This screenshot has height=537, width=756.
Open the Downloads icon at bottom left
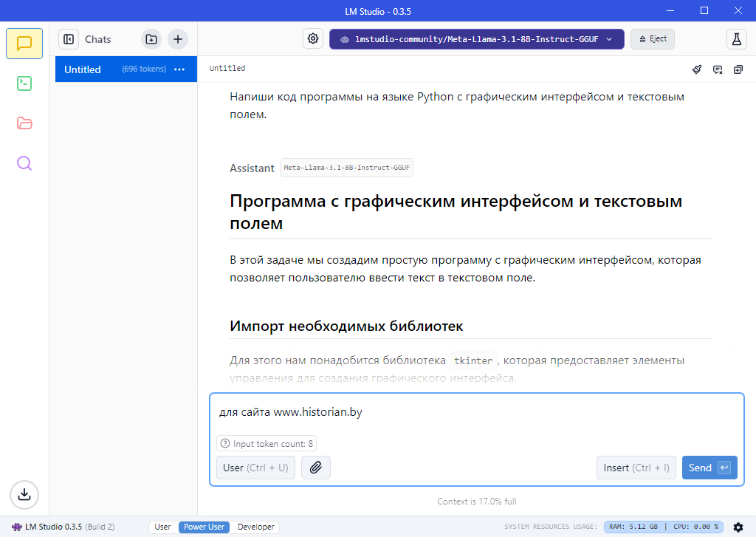(x=24, y=494)
